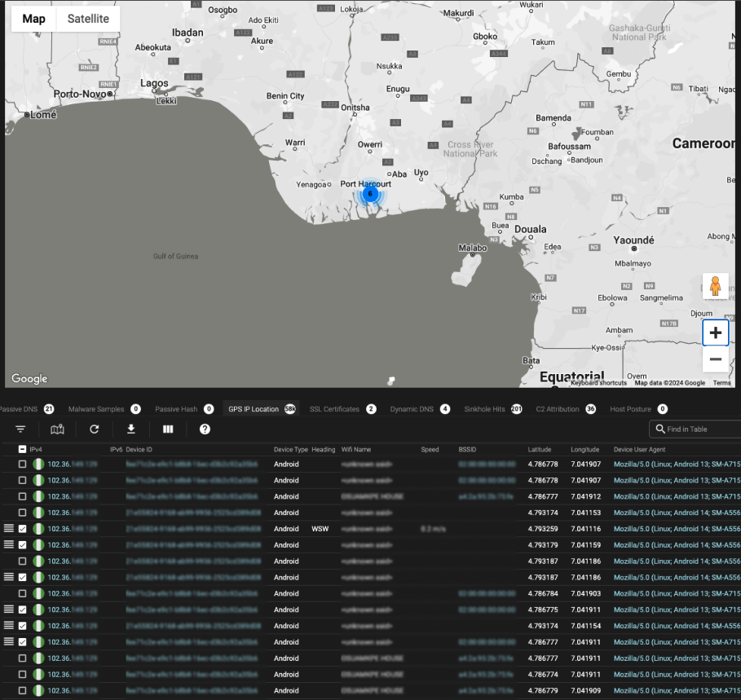The height and width of the screenshot is (700, 741).
Task: Switch to the C2 Attribution tab
Action: coord(558,409)
